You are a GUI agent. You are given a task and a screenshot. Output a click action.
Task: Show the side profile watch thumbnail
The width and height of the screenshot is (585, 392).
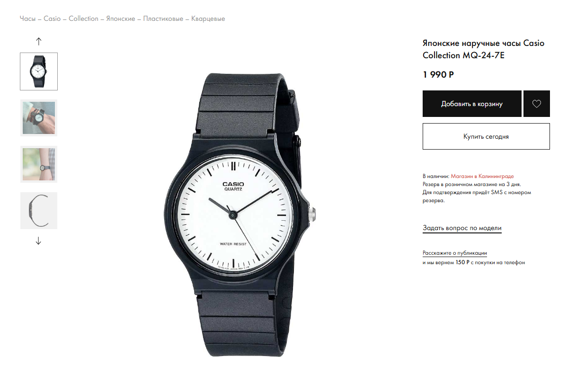point(39,211)
